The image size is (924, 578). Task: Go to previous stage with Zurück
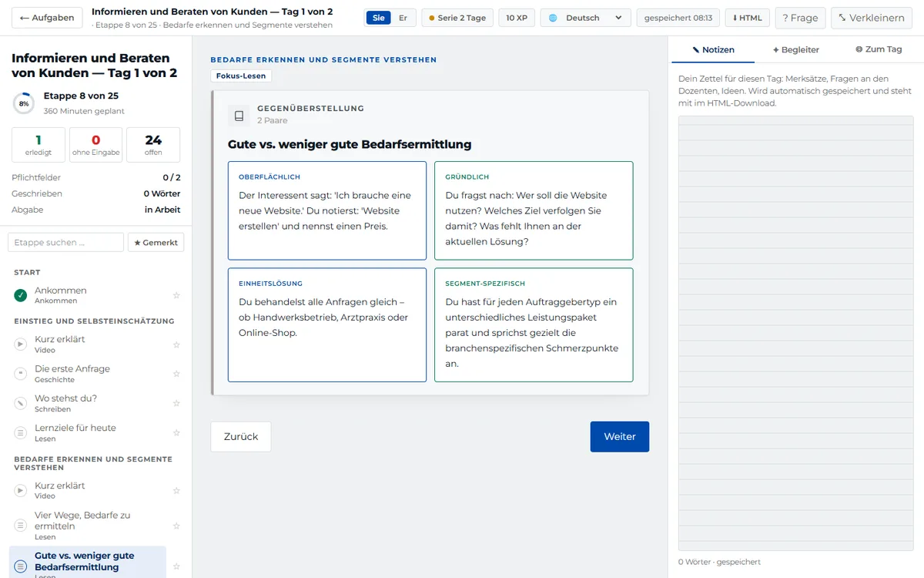[x=241, y=436]
